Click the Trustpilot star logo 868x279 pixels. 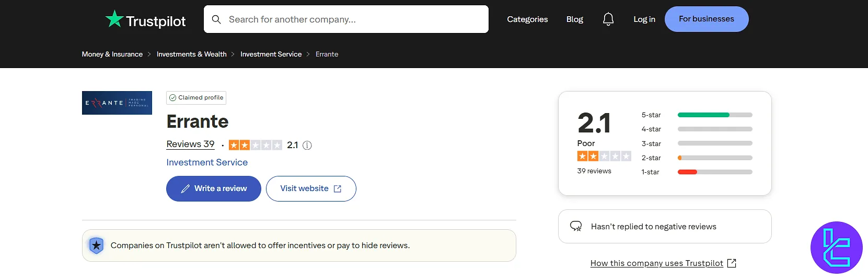tap(114, 19)
